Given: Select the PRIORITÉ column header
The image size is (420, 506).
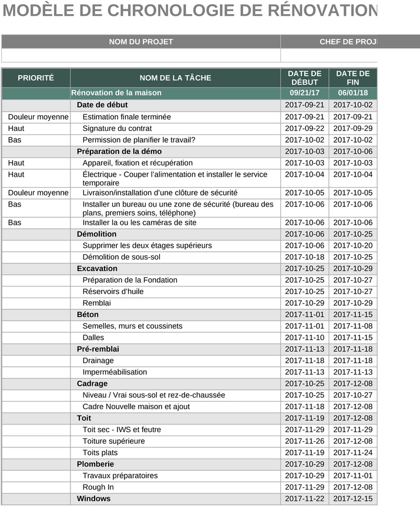Looking at the screenshot, I should coord(36,77).
